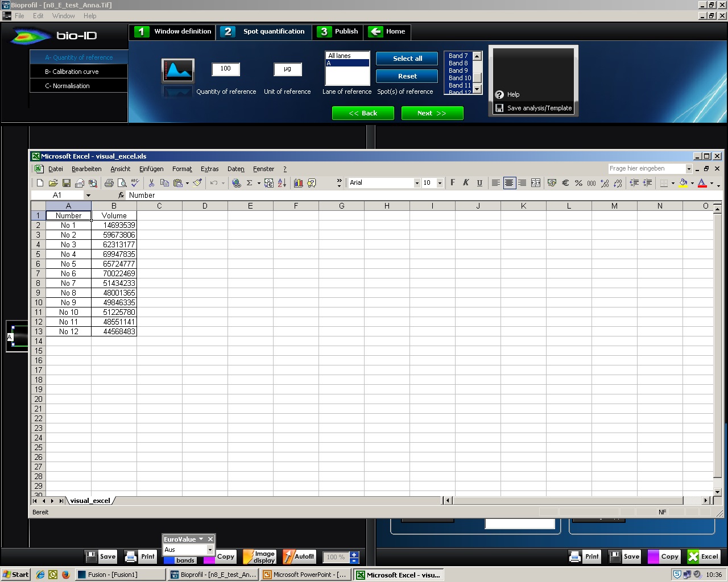
Task: Select C- Normalisation item
Action: 78,86
